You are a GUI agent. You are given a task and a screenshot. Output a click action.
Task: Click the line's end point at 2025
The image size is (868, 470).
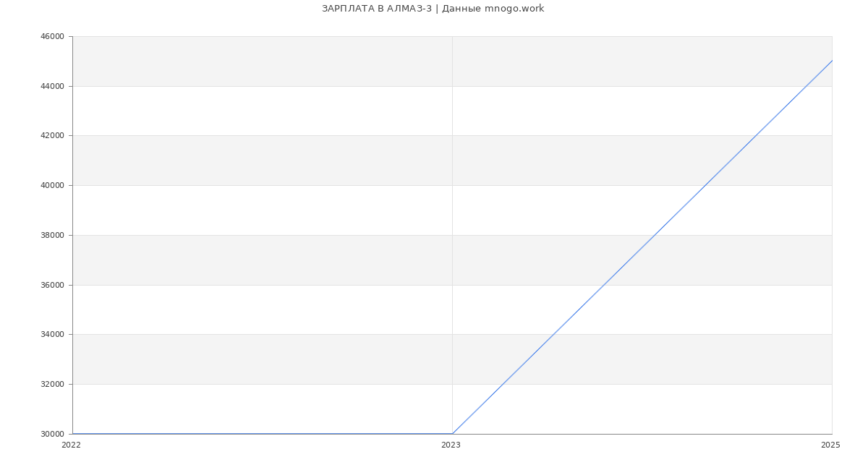(832, 61)
